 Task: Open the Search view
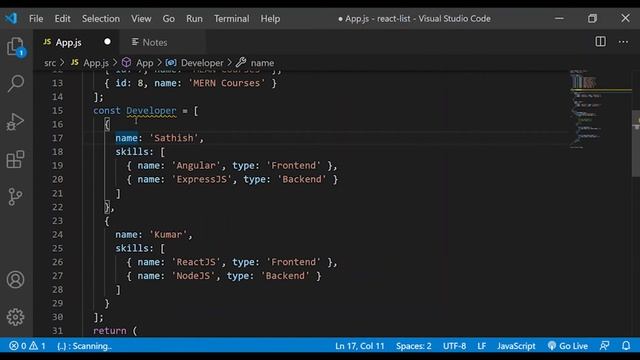tap(16, 83)
